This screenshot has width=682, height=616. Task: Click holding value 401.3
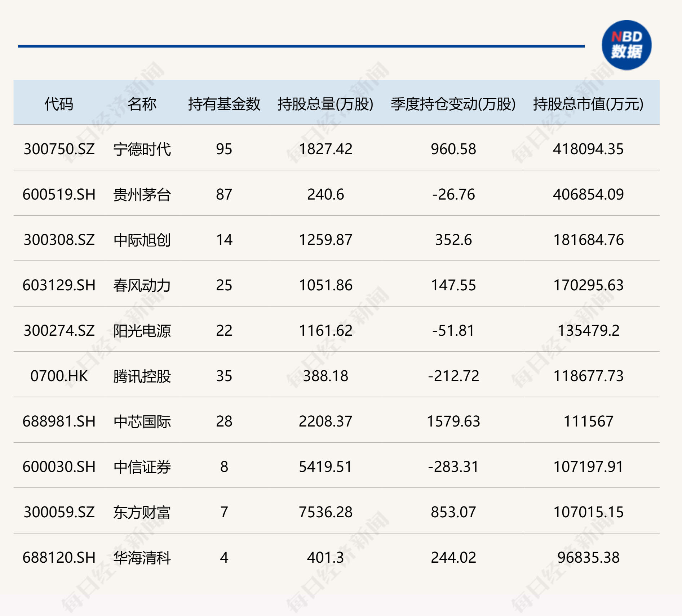(325, 558)
